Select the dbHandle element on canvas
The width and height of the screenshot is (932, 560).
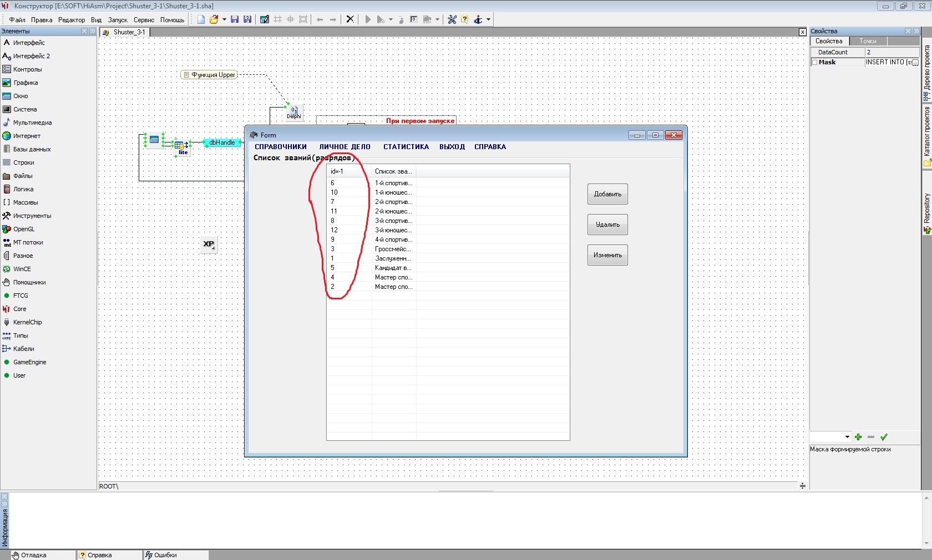(222, 143)
